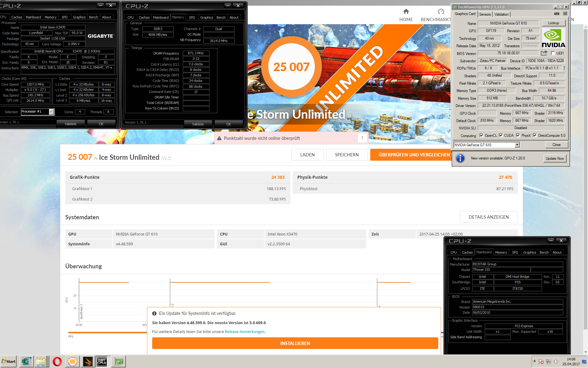Click the Driver Version field in GPU-Z
Image resolution: width=588 pixels, height=368 pixels.
pyautogui.click(x=521, y=105)
